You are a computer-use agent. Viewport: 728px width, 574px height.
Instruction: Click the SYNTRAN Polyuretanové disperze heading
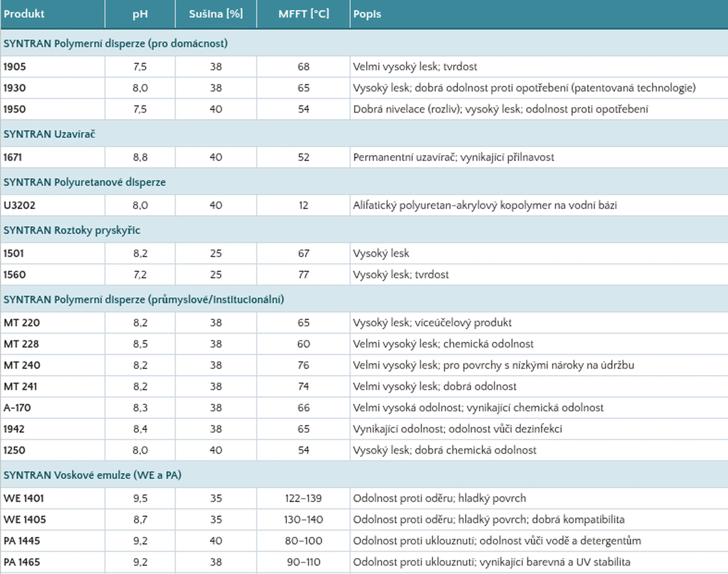pos(85,182)
